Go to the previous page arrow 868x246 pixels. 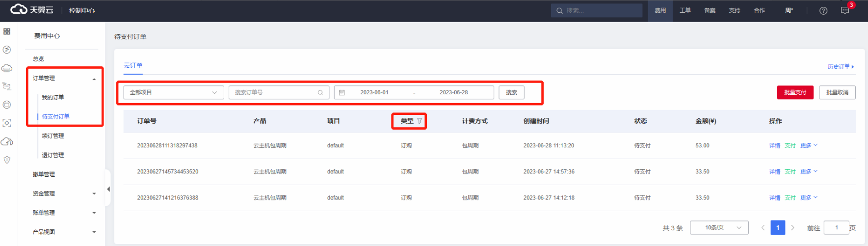click(763, 227)
